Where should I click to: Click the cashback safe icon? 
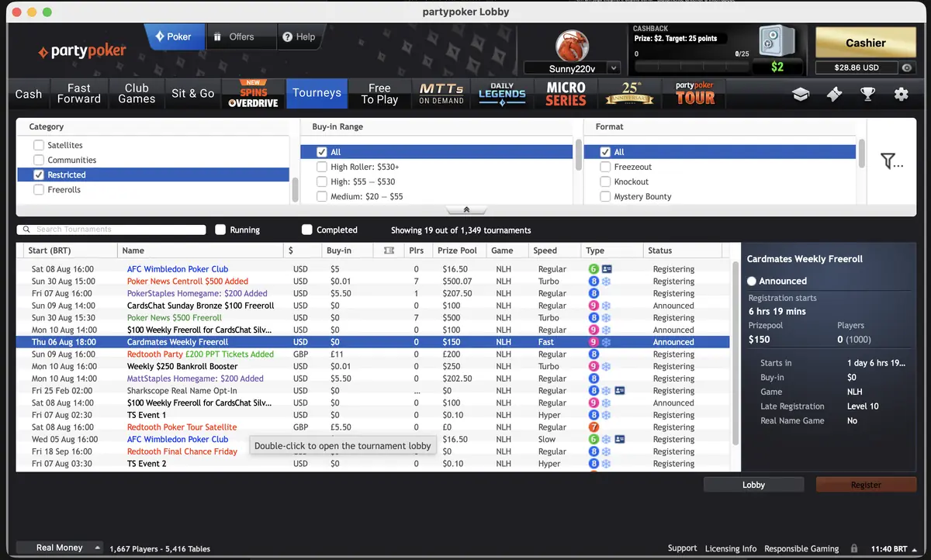coord(777,42)
